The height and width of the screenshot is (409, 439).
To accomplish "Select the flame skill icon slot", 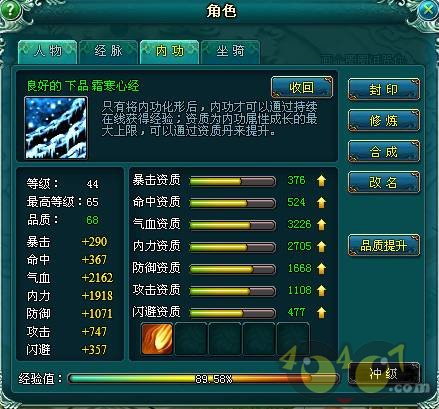I will (x=157, y=339).
